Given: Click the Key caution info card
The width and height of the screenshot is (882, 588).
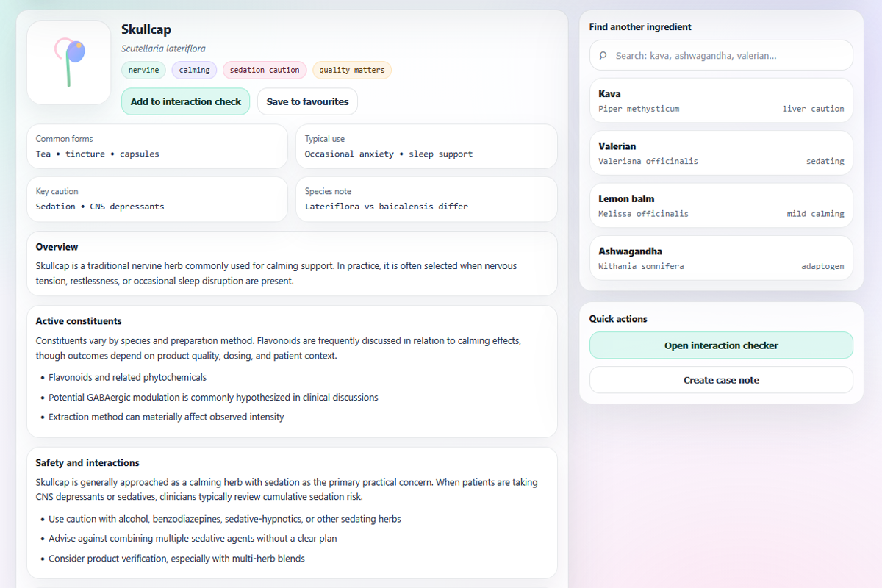Looking at the screenshot, I should coord(157,199).
